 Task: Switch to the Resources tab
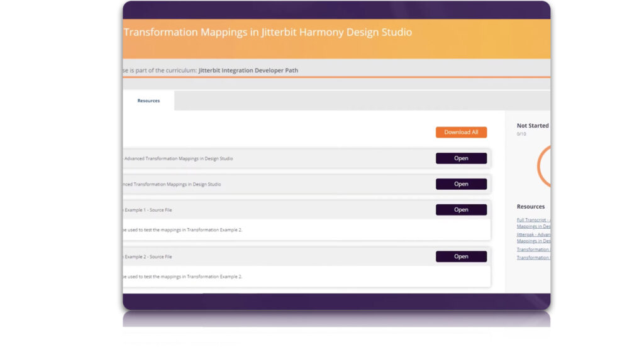coord(148,101)
